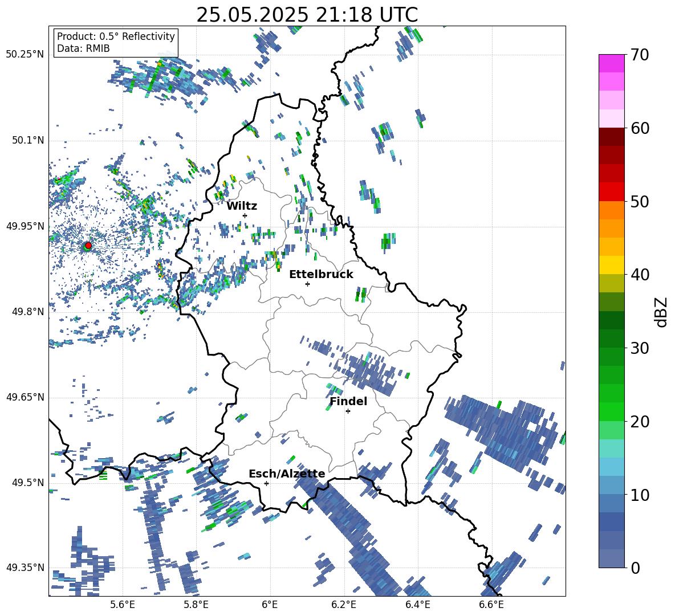Click the 70 value on the colorbar
Screen dimensions: 675x616
click(639, 55)
